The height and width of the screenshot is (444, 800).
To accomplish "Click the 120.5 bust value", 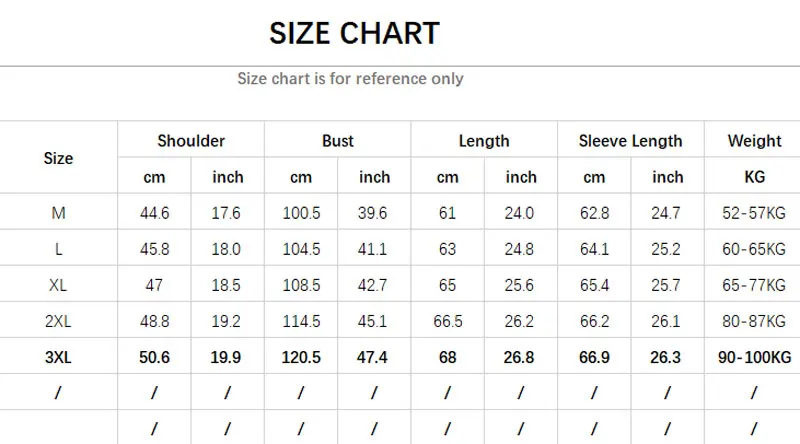I will coord(301,357).
